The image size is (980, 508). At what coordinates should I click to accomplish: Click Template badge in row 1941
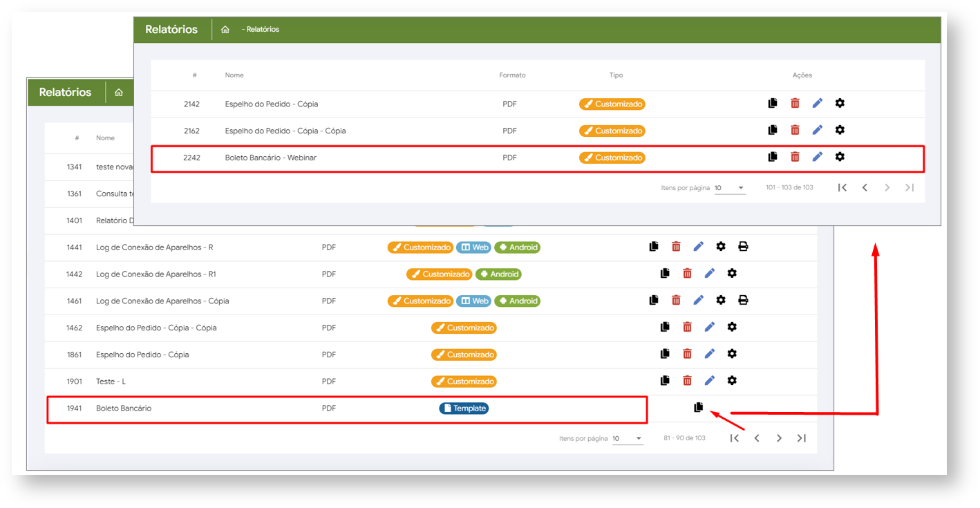point(464,408)
